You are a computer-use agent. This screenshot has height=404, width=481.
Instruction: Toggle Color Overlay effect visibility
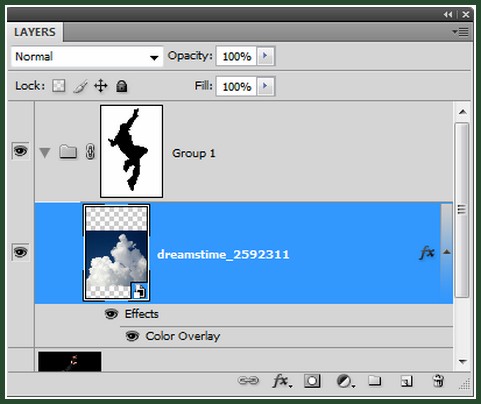click(x=132, y=336)
